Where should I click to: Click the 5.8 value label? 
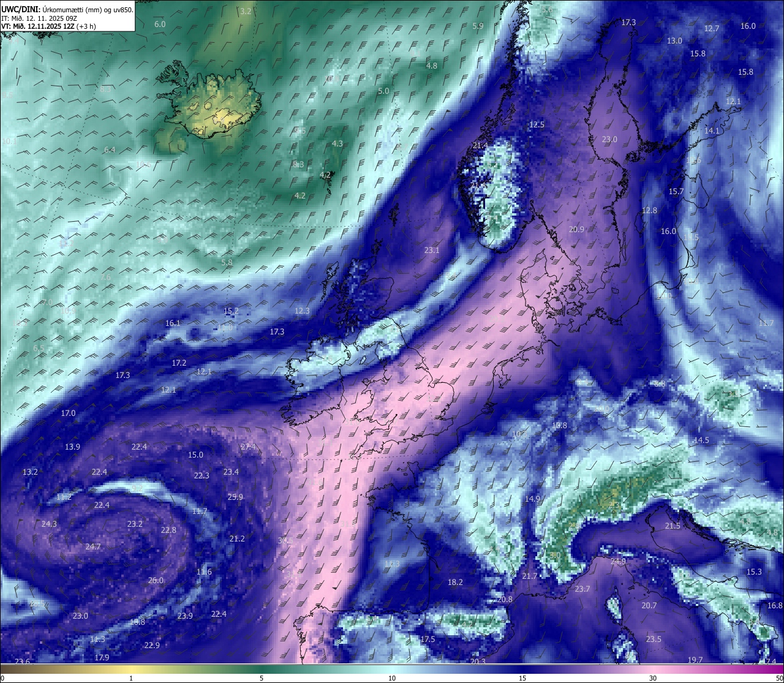click(227, 262)
